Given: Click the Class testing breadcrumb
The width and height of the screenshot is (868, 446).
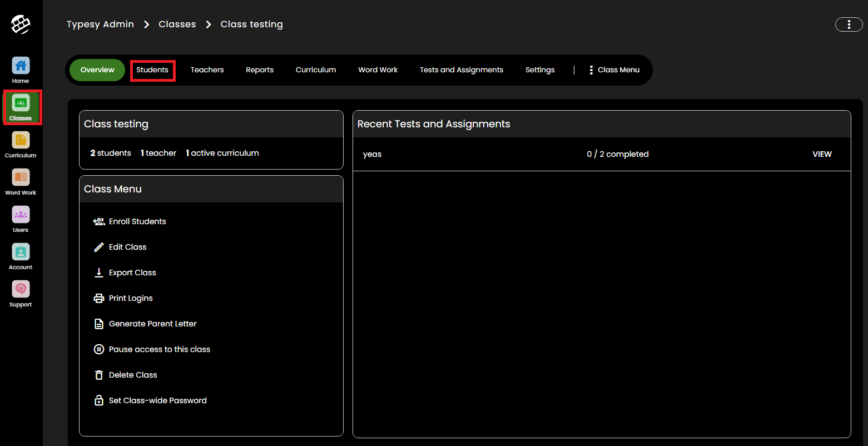Looking at the screenshot, I should pos(252,24).
